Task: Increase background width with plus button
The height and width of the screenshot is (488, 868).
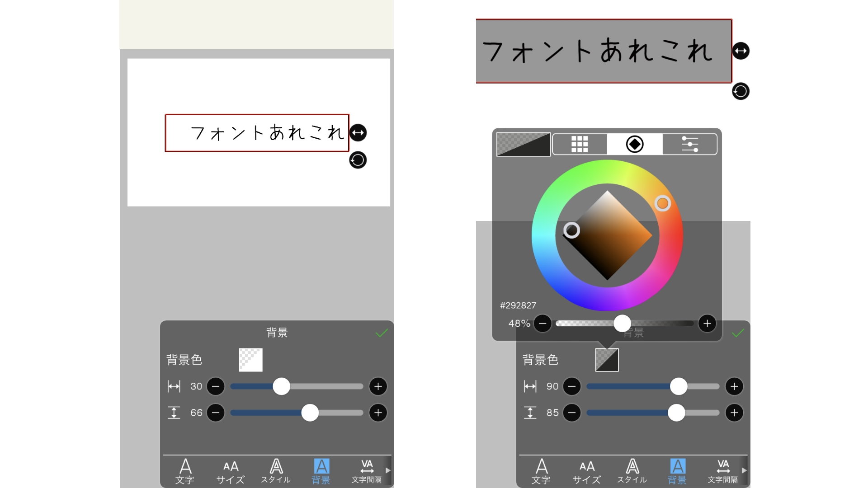Action: (734, 387)
